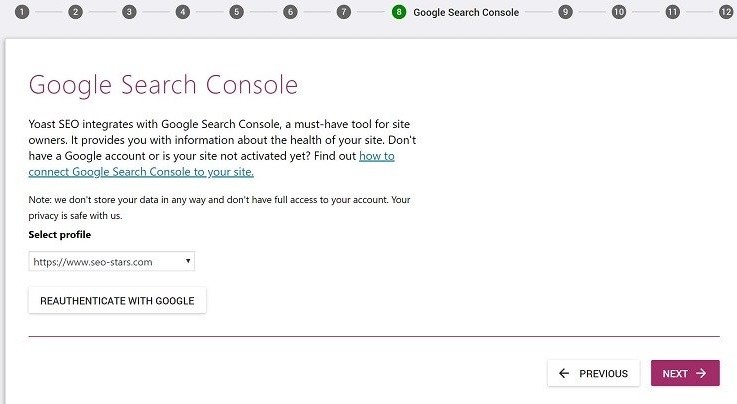The height and width of the screenshot is (404, 737).
Task: Go to wizard step 6
Action: pos(290,12)
